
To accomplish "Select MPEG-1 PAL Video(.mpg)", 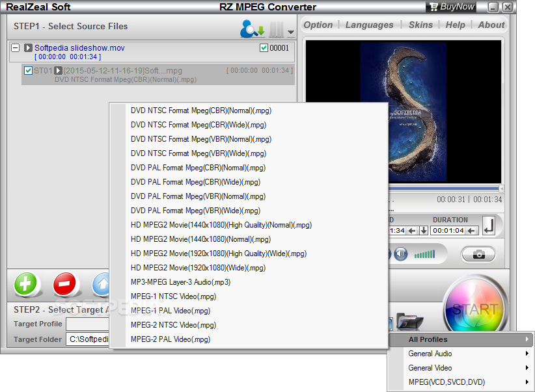I will pos(249,311).
